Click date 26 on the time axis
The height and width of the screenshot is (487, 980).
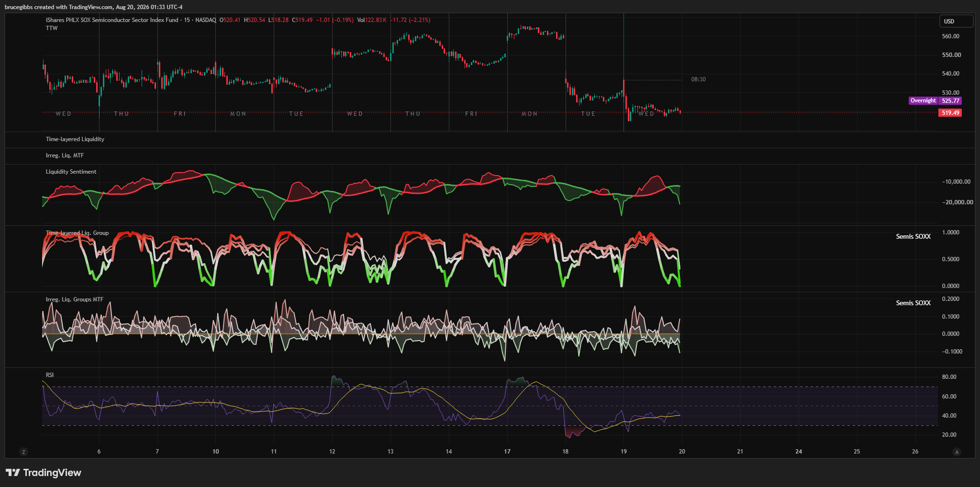[x=915, y=452]
